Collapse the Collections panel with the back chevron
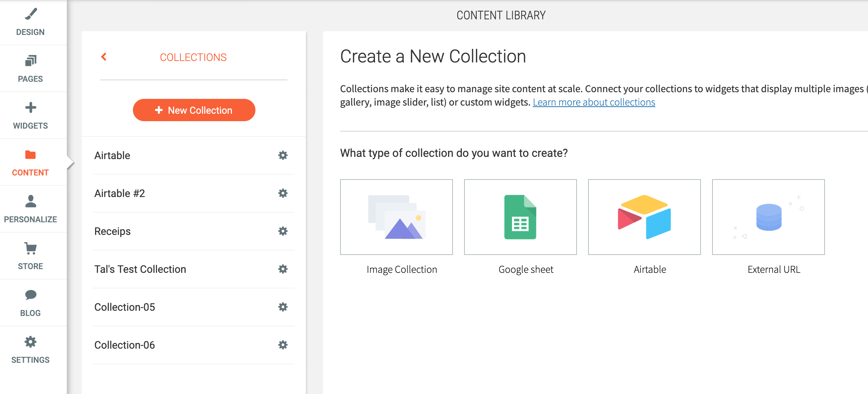Screen dimensions: 868x394 pos(104,57)
